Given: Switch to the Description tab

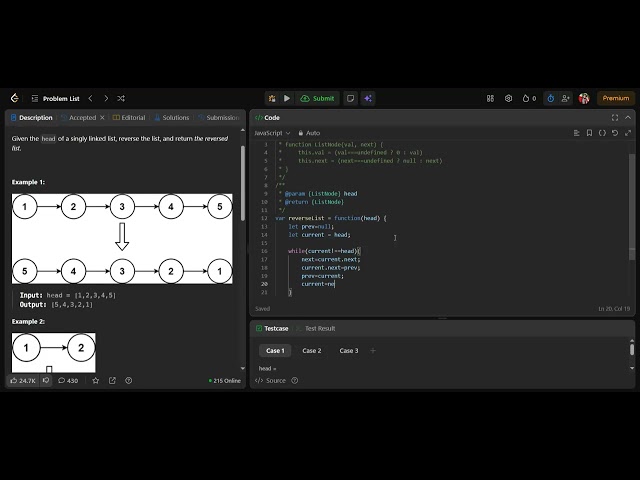Looking at the screenshot, I should pyautogui.click(x=31, y=118).
